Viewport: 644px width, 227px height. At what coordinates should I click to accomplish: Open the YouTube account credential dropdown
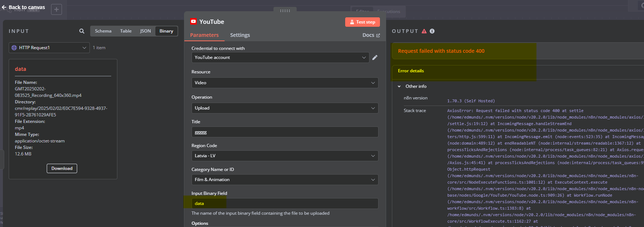click(280, 57)
